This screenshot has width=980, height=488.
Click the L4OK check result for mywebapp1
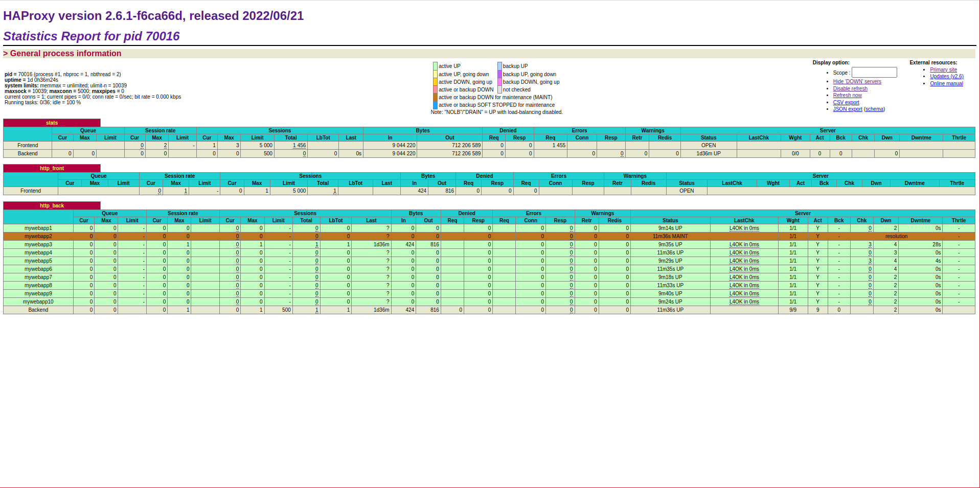pos(743,228)
